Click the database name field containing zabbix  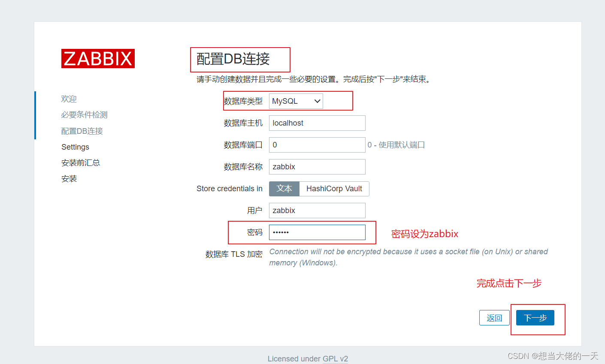click(x=317, y=167)
